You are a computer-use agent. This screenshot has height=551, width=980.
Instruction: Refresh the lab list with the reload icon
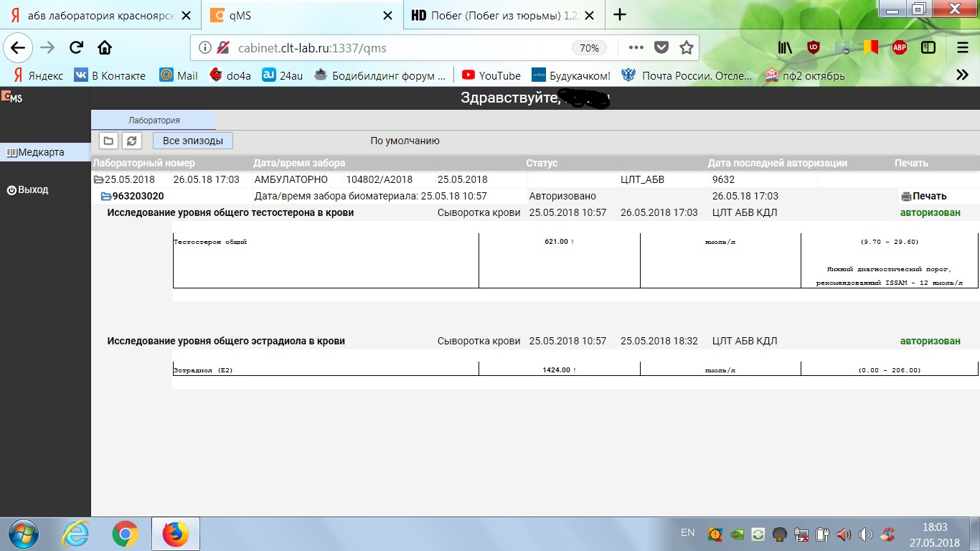132,141
